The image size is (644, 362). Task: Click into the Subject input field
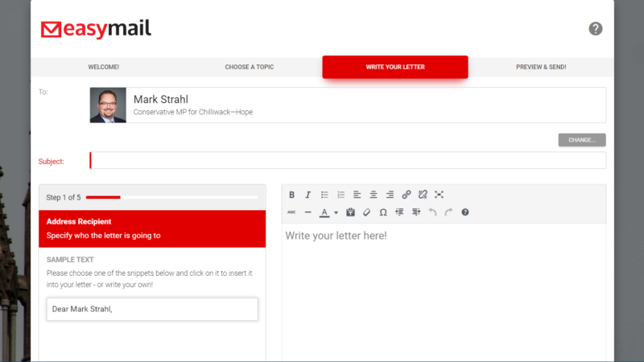pyautogui.click(x=348, y=161)
